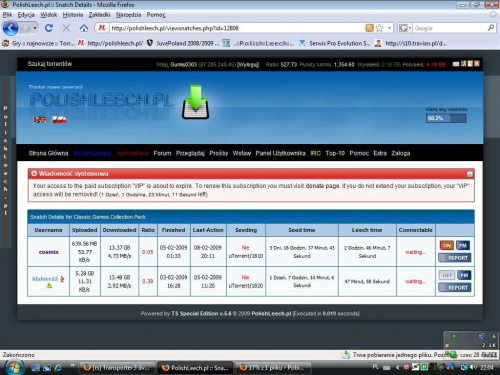The width and height of the screenshot is (500, 375).
Task: Click the green download arrow logo
Action: [x=196, y=102]
